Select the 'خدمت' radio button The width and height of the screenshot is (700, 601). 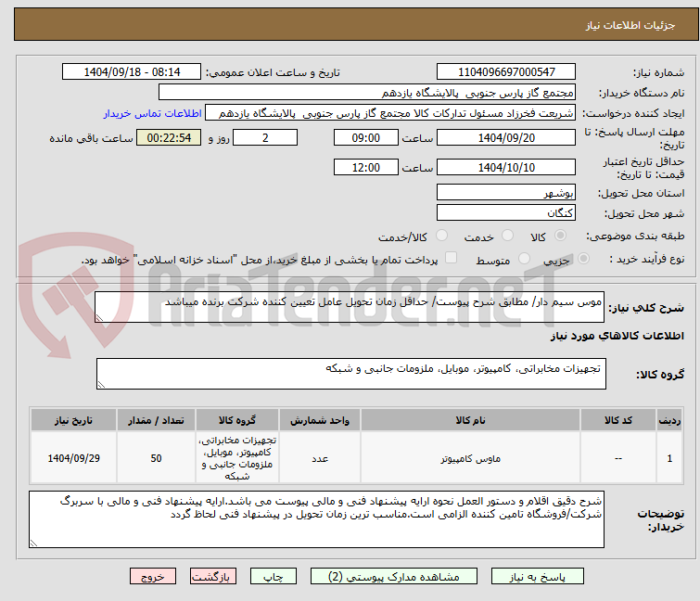coord(507,236)
